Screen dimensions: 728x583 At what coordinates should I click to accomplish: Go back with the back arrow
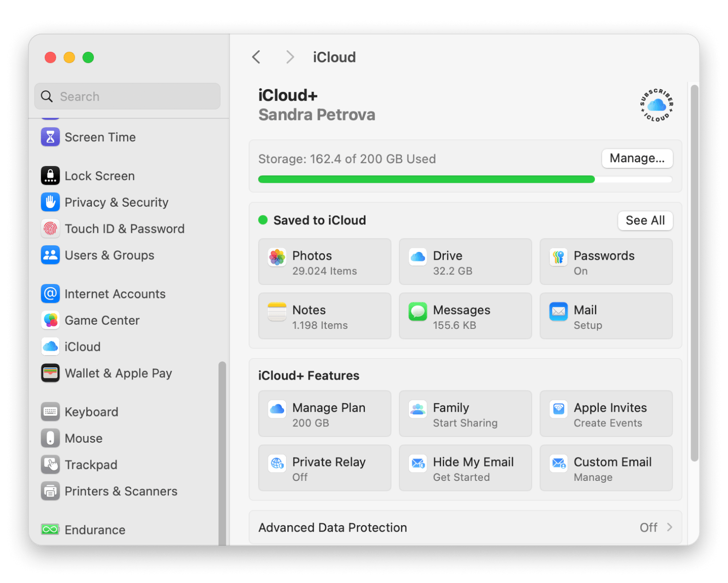click(256, 56)
